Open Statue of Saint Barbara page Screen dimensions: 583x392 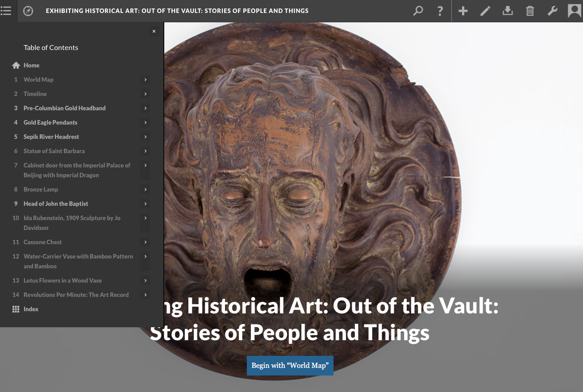pyautogui.click(x=54, y=151)
